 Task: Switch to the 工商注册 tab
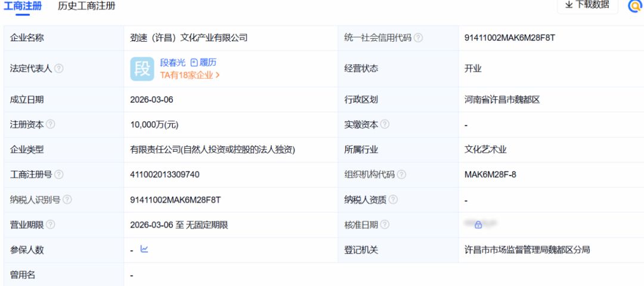(22, 6)
